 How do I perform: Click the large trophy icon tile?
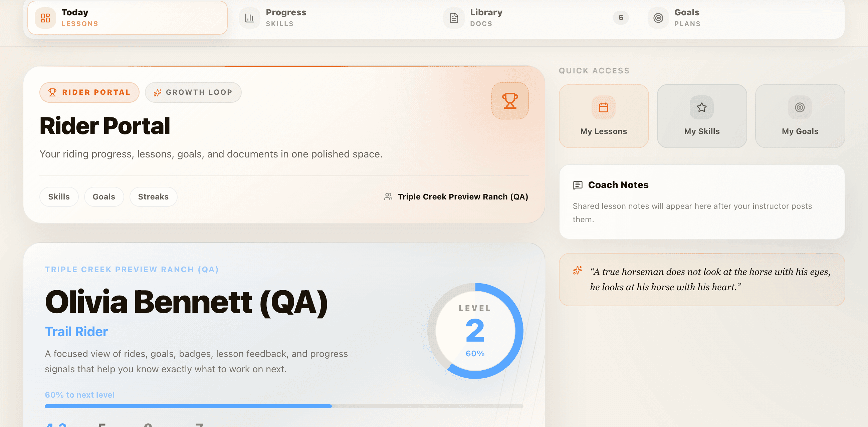(510, 101)
